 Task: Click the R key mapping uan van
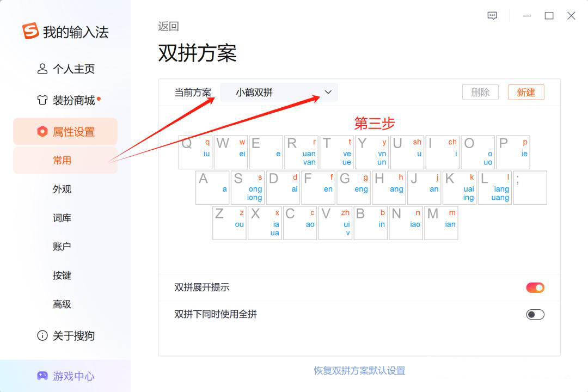point(301,152)
